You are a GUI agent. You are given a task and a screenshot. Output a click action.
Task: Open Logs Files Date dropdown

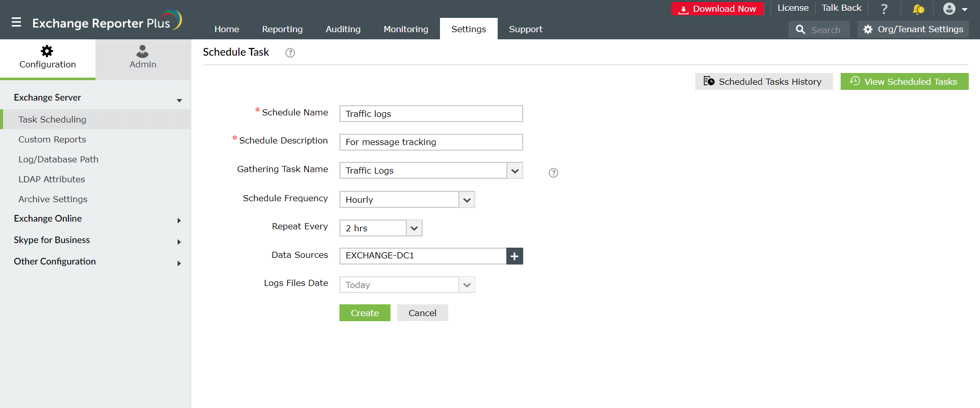pyautogui.click(x=467, y=285)
